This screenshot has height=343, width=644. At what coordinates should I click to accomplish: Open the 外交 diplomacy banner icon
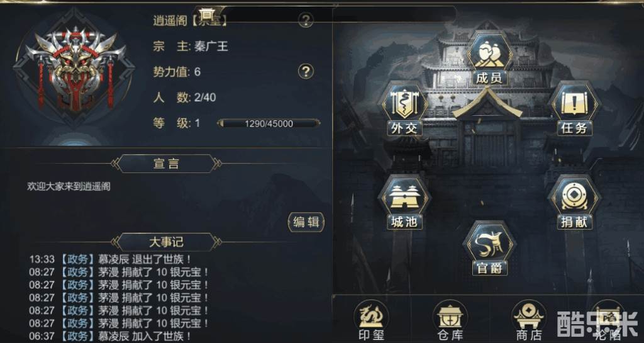click(404, 110)
